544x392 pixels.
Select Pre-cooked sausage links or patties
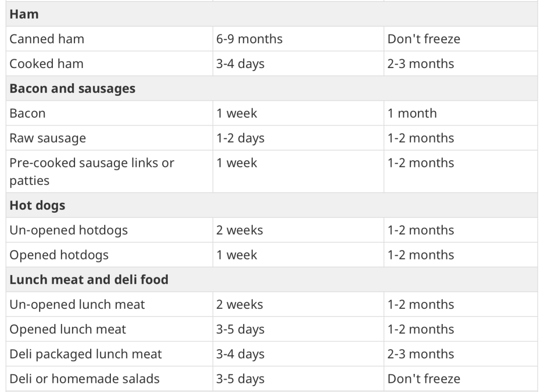92,171
